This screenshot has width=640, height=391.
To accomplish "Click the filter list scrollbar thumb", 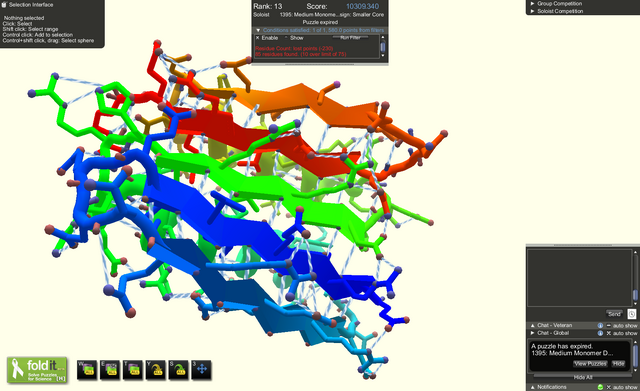I will 382,47.
